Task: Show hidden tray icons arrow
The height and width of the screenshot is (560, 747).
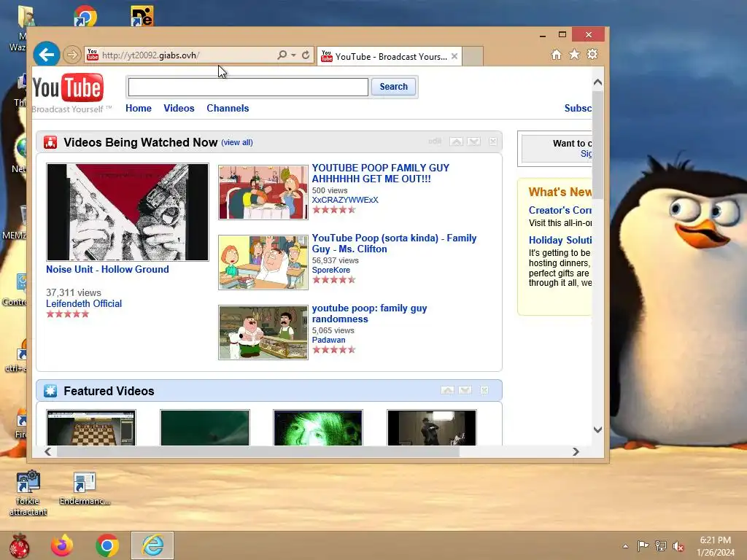Action: pos(625,546)
